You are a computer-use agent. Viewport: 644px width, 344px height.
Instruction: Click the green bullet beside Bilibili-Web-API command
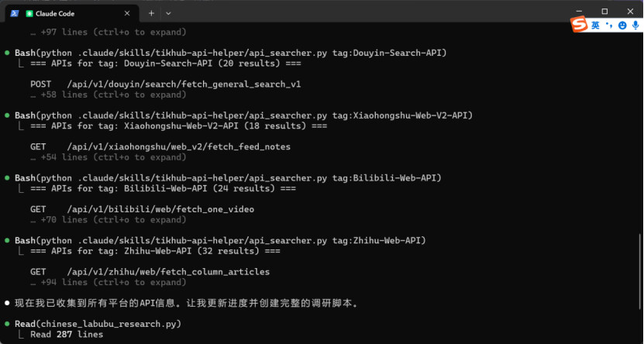pyautogui.click(x=7, y=177)
